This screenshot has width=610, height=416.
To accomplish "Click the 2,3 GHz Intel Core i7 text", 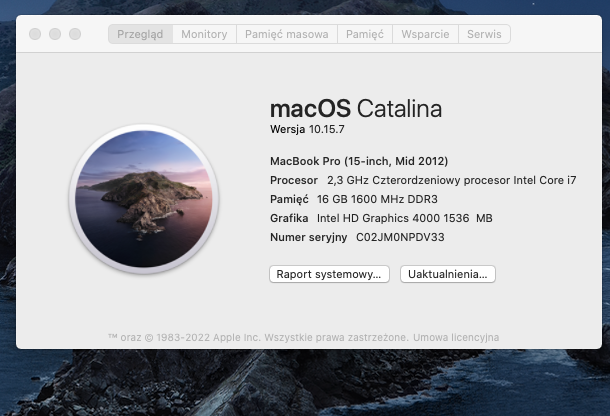I will coord(452,181).
